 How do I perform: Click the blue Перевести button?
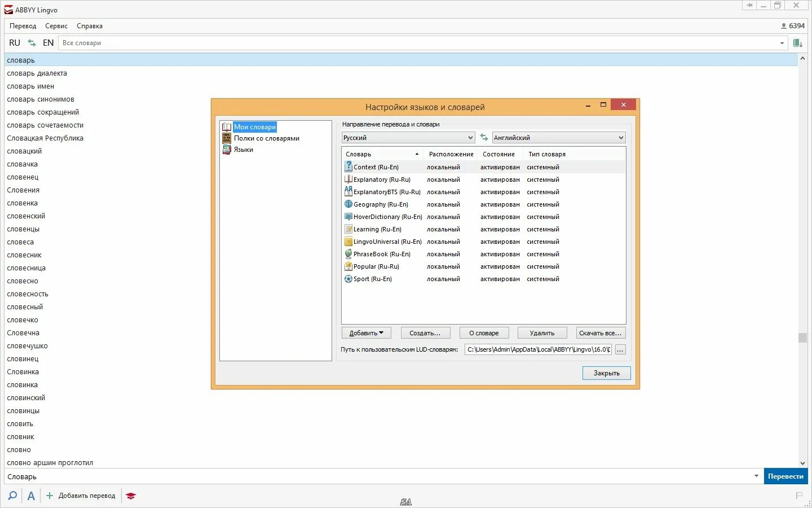tap(785, 476)
